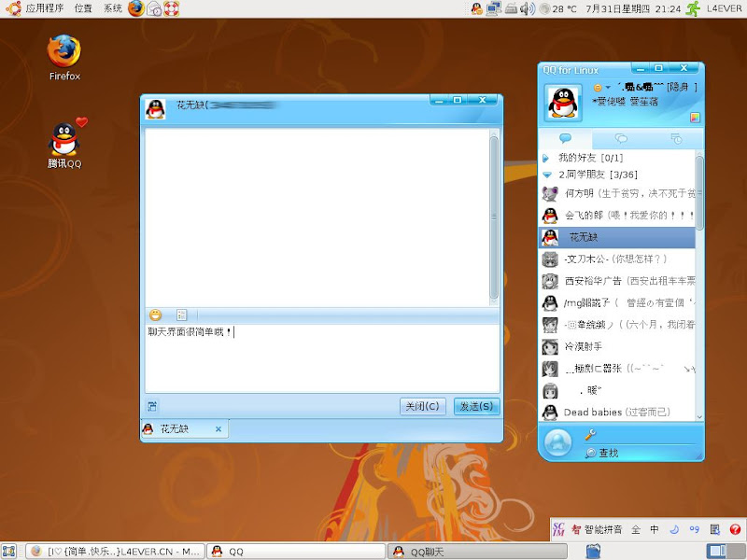Image resolution: width=747 pixels, height=560 pixels.
Task: Open the mail launcher in top panel
Action: [x=154, y=8]
